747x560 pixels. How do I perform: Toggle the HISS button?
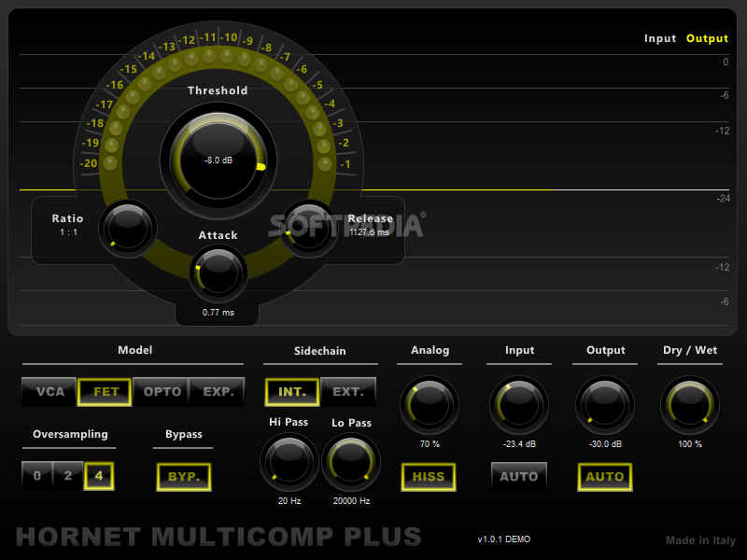click(x=429, y=477)
